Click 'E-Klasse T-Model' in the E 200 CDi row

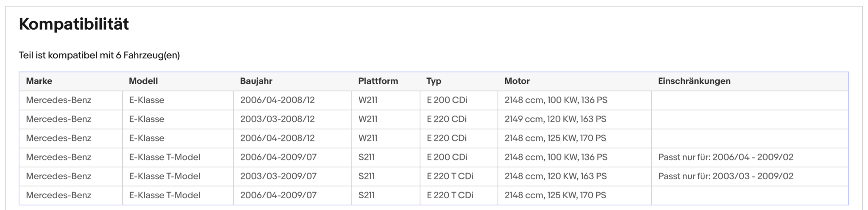(x=165, y=157)
